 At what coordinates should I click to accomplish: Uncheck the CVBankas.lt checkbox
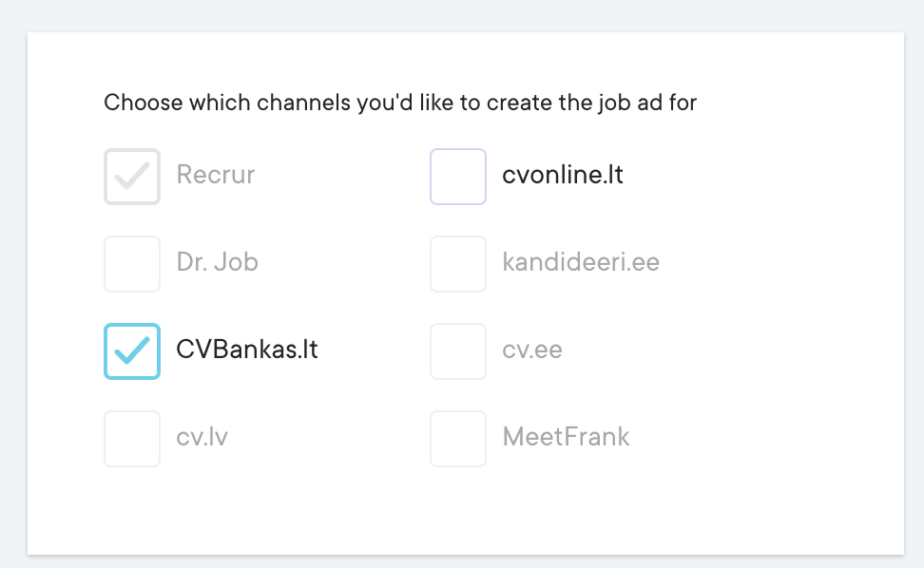coord(132,351)
